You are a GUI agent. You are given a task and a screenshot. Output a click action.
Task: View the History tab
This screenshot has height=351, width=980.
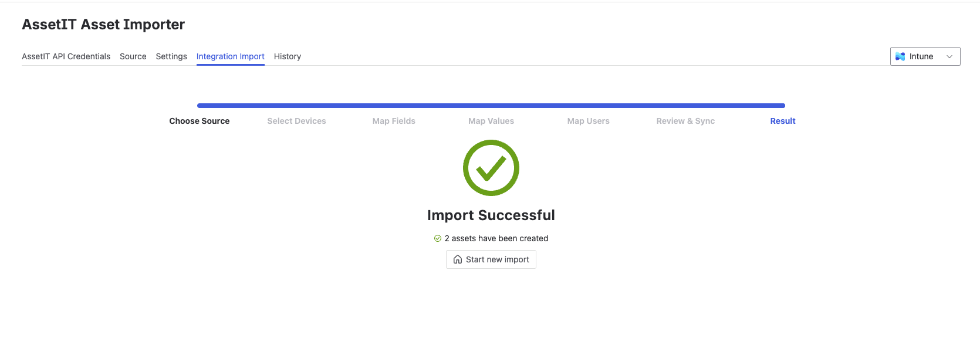288,56
